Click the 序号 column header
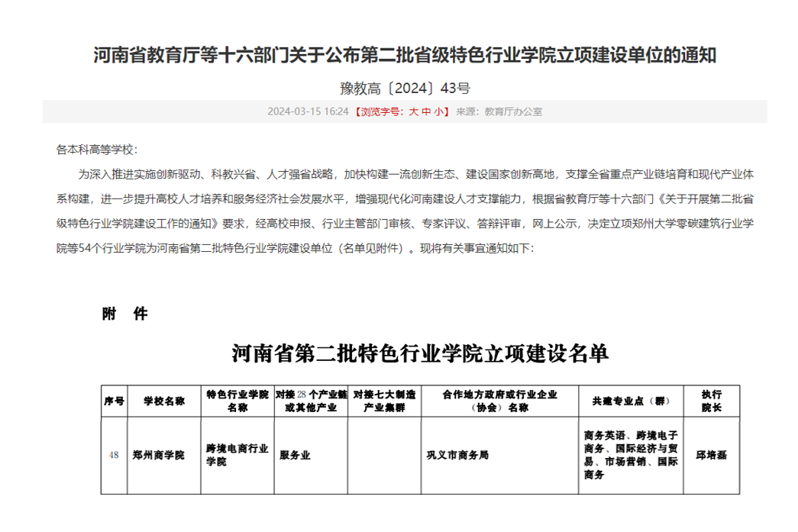The width and height of the screenshot is (798, 532). coord(113,401)
